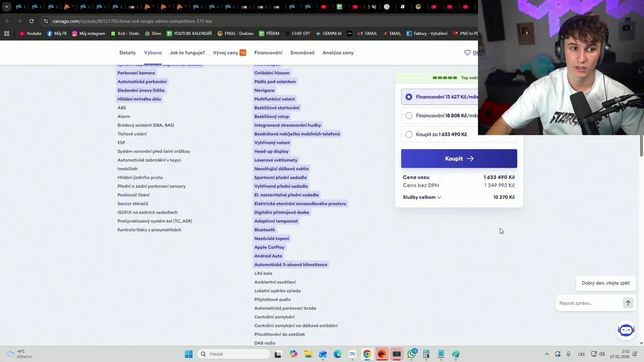Click the Laserové světlomety feature tag
Image resolution: width=644 pixels, height=362 pixels.
pyautogui.click(x=276, y=160)
